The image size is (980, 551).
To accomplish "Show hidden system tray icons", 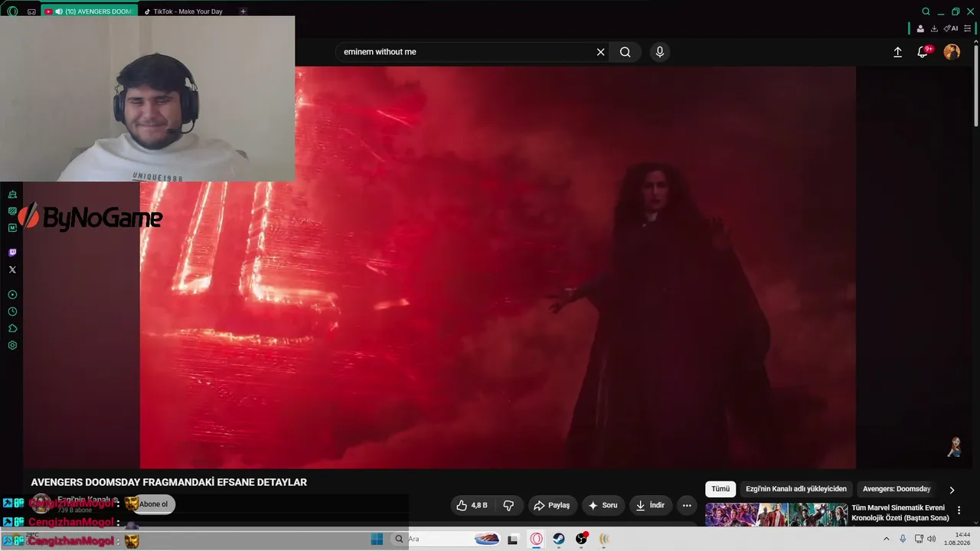I will pos(887,540).
